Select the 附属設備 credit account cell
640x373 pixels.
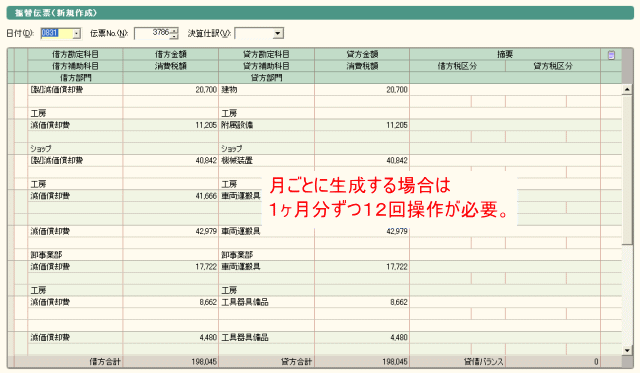pos(266,125)
